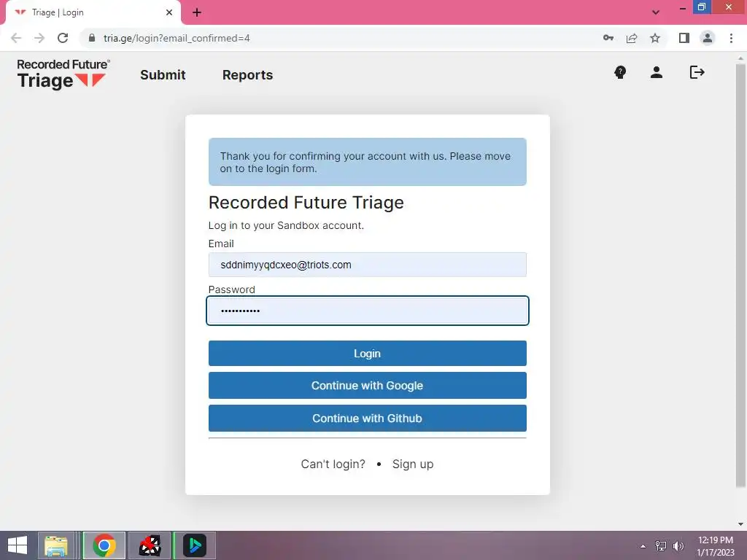This screenshot has height=560, width=747.
Task: Bookmark this page with star icon
Action: [x=655, y=38]
